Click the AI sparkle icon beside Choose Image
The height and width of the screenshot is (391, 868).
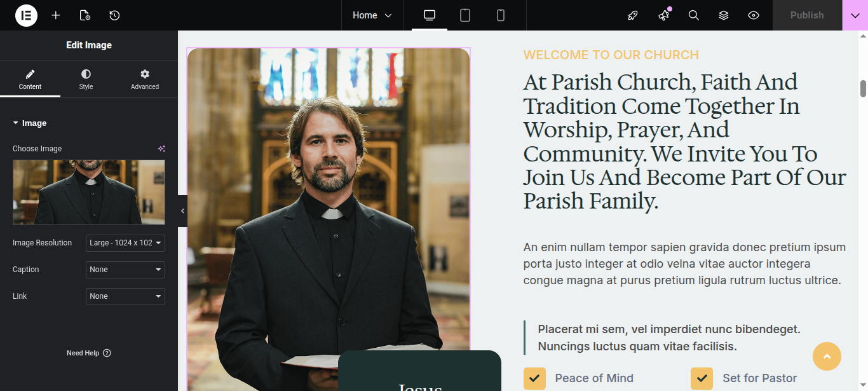pos(161,149)
